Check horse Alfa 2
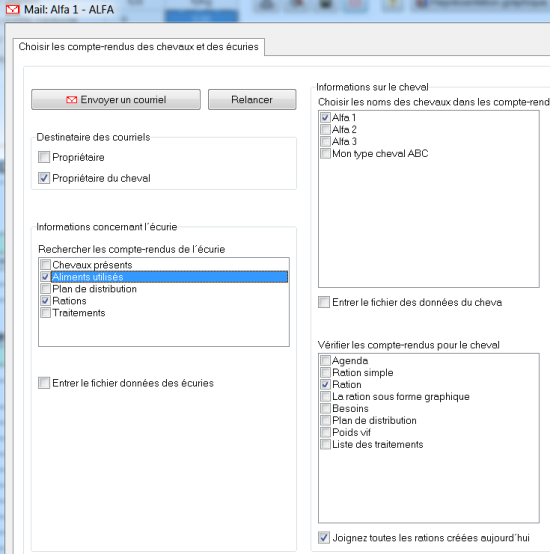Viewport: 550px width, 554px height. [325, 129]
